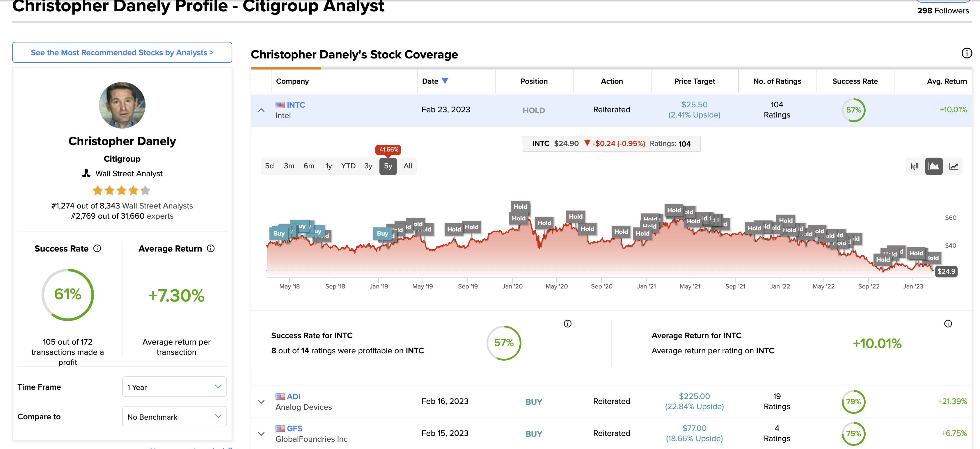Open the GFS ticker link
This screenshot has height=449, width=980.
[x=294, y=428]
